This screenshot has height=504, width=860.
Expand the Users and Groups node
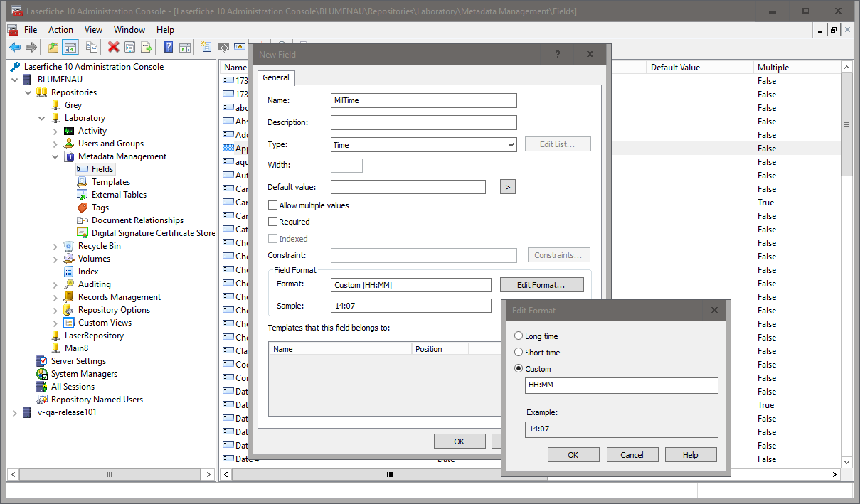point(55,144)
